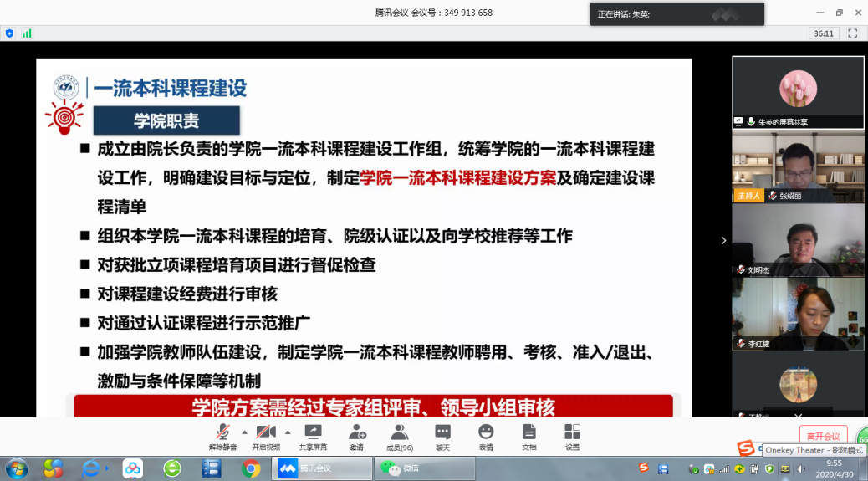
Task: Toggle fullscreen mode icon at top right
Action: [853, 33]
